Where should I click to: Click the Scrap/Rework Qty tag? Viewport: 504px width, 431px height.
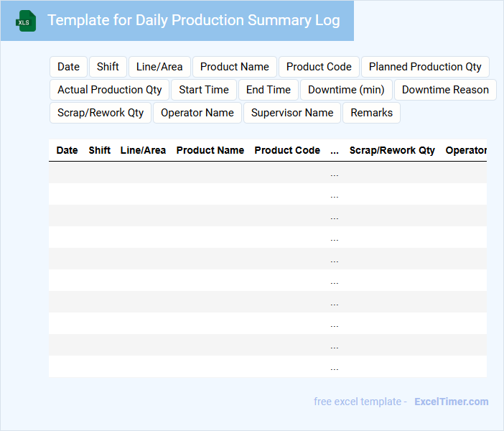click(x=101, y=113)
